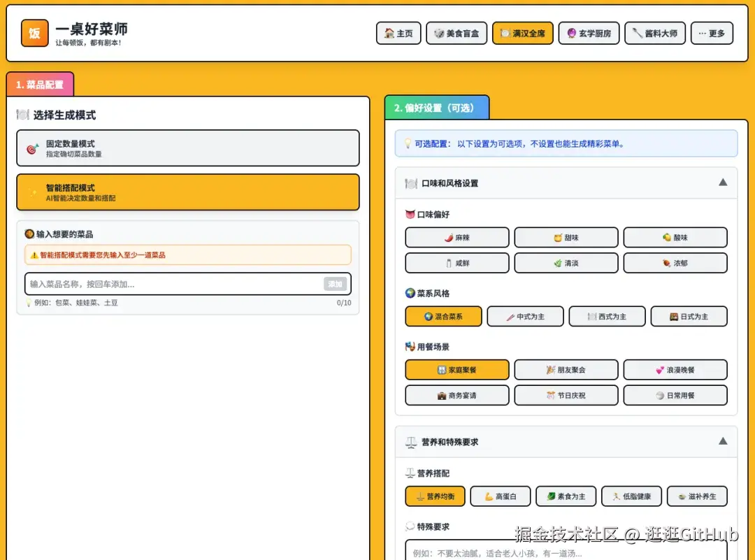Viewport: 755px width, 560px height.
Task: Click the lightbulb icon in 可选配置 notice
Action: pyautogui.click(x=408, y=143)
